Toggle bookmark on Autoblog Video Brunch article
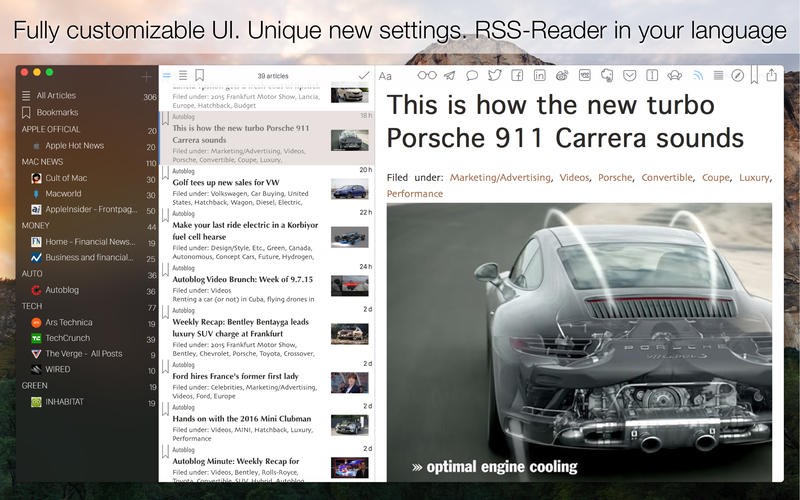 point(165,270)
